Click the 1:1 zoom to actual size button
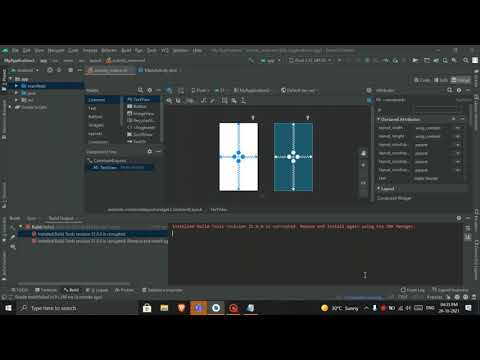This screenshot has height=360, width=480. click(364, 183)
